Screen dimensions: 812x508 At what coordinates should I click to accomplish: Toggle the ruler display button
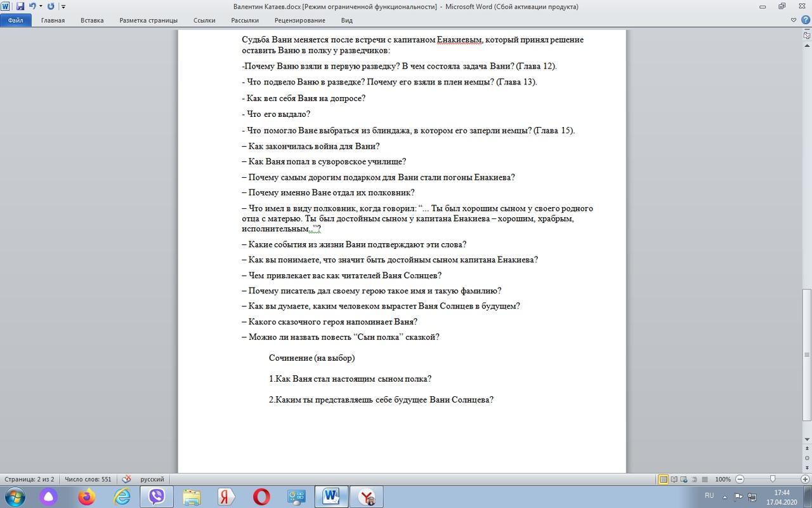[807, 35]
